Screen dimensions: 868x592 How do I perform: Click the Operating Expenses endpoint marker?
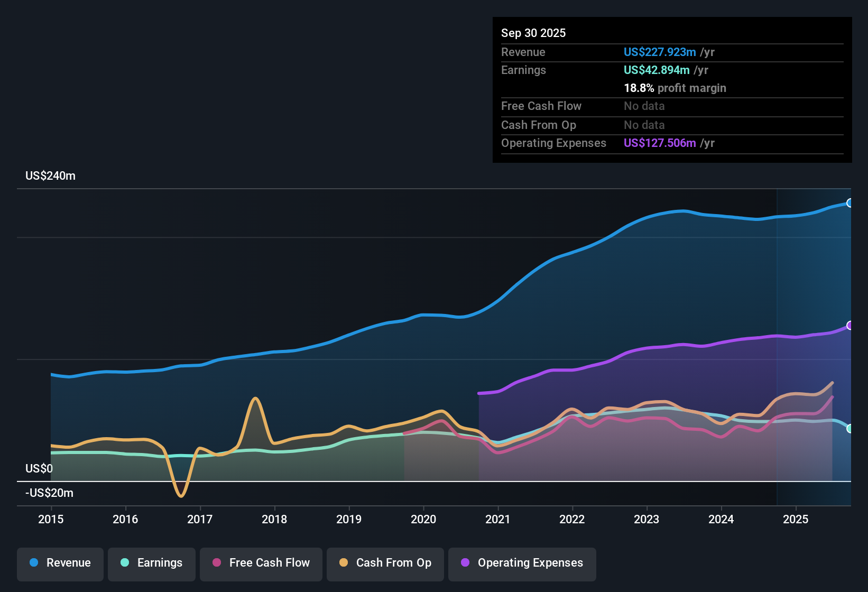click(850, 325)
